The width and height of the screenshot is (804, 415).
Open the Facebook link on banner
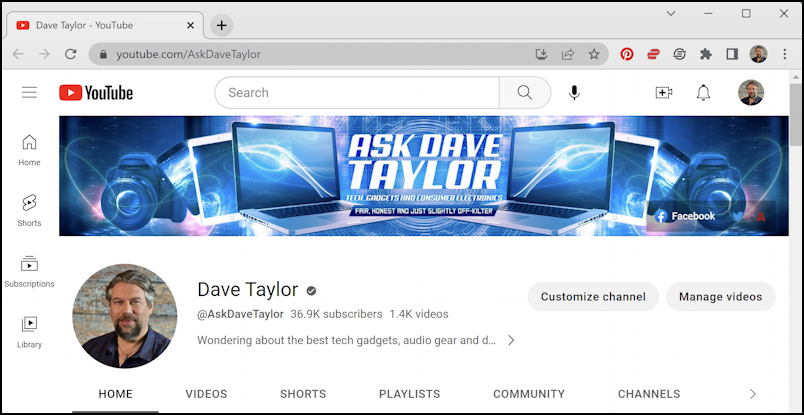tap(685, 216)
